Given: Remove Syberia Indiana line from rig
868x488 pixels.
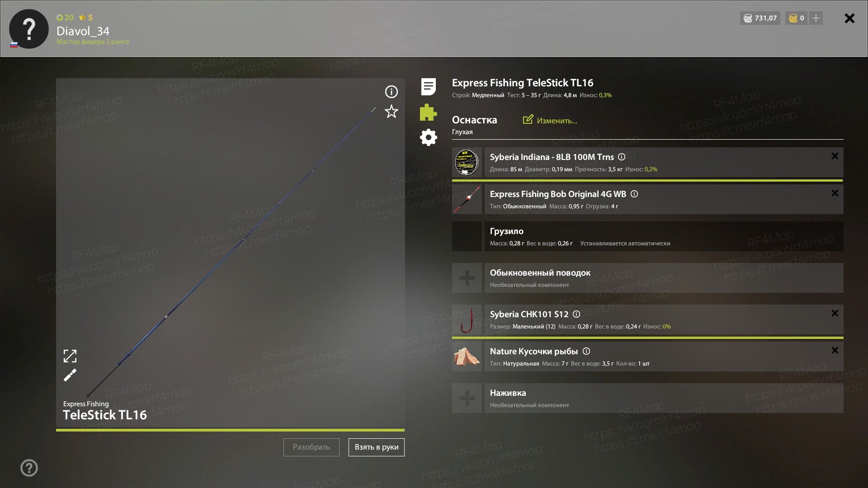Looking at the screenshot, I should 835,156.
